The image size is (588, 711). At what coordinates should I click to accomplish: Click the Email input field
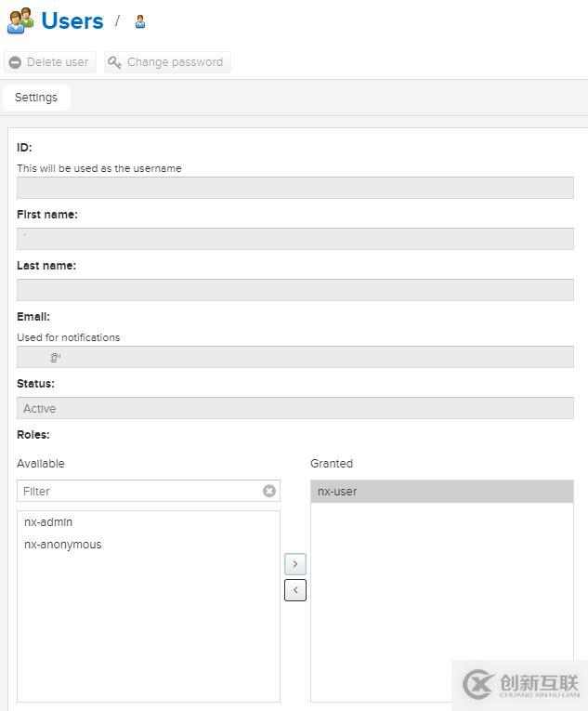click(294, 357)
